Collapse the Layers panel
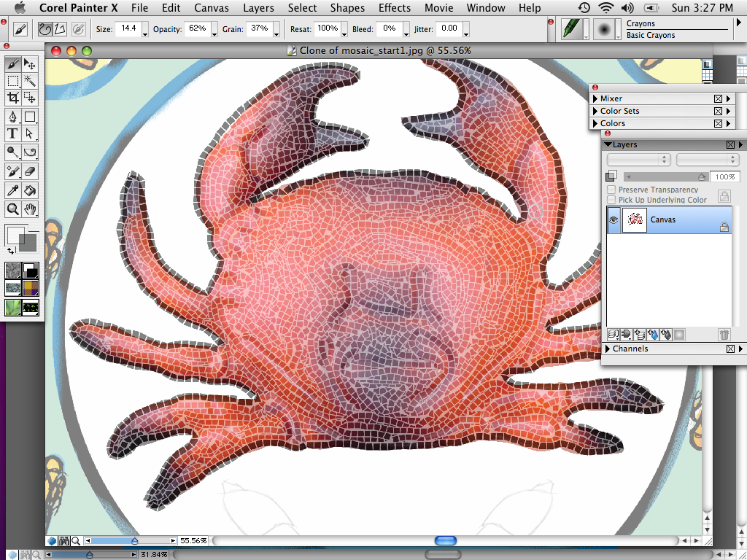Screen dimensions: 747x560 coord(608,144)
